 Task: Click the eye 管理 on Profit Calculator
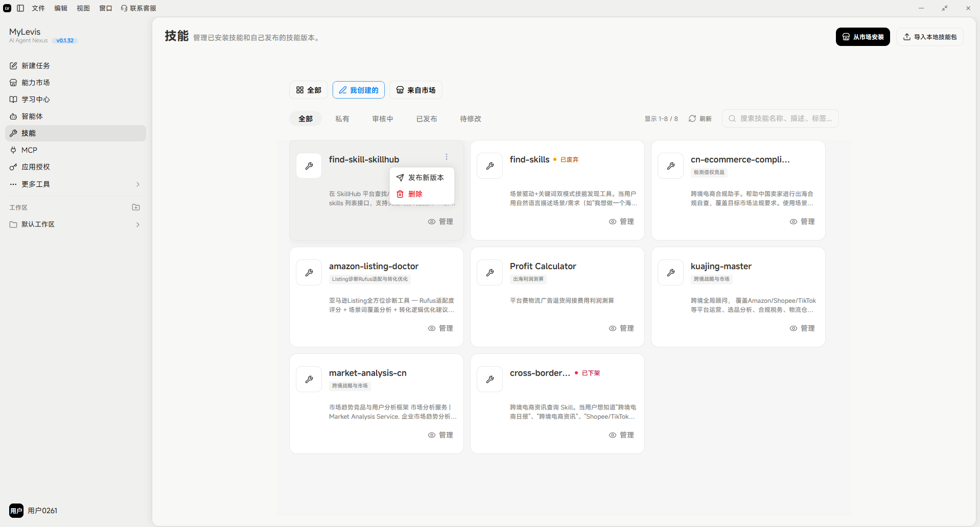coord(621,328)
